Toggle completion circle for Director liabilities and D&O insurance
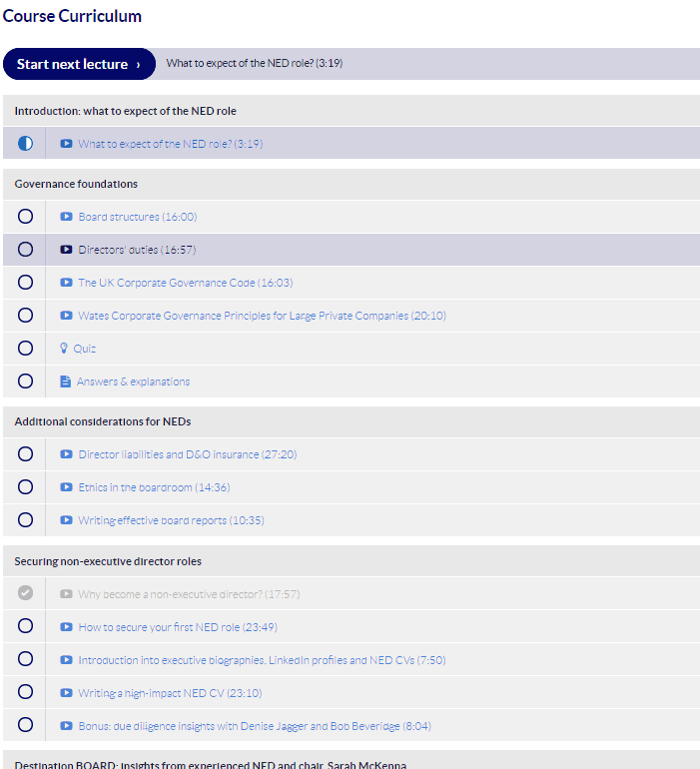The image size is (700, 769). pos(26,453)
